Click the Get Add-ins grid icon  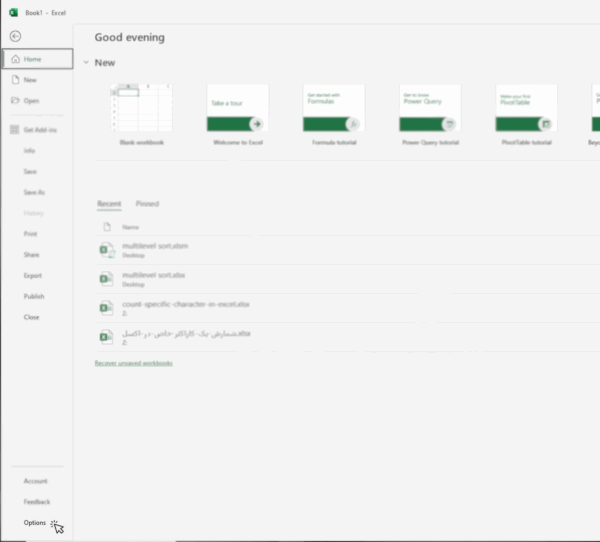click(15, 130)
